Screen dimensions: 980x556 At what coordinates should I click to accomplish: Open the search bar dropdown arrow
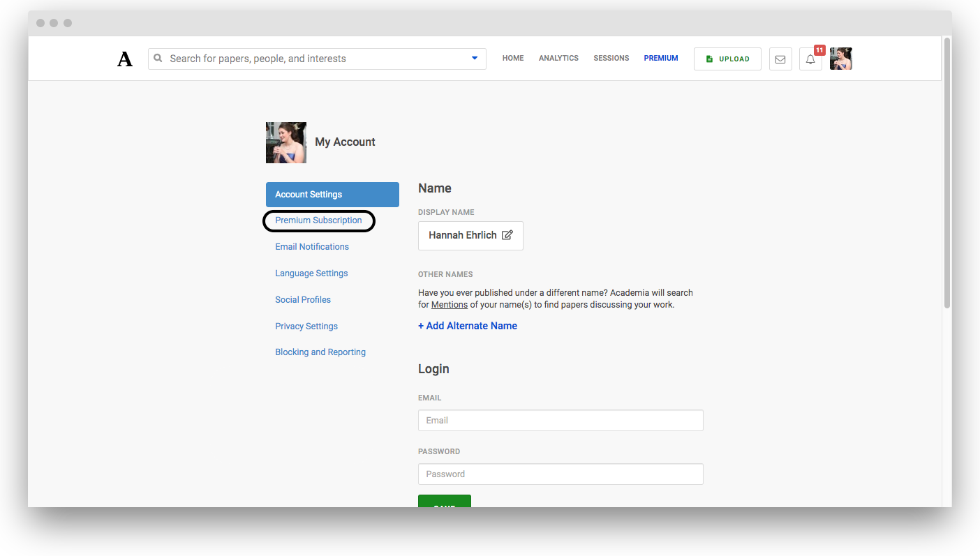pos(475,59)
